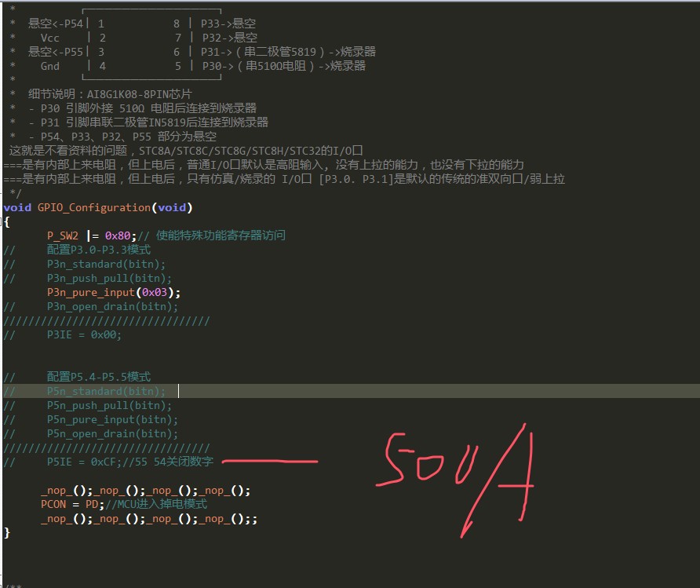The height and width of the screenshot is (588, 700).
Task: Click the commented P3n_push_pull(bitn) line
Action: [109, 278]
